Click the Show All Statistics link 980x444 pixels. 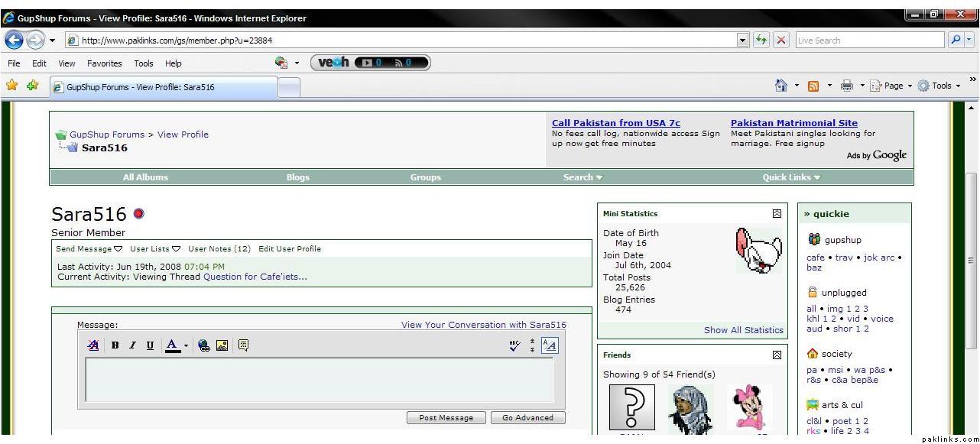(743, 330)
